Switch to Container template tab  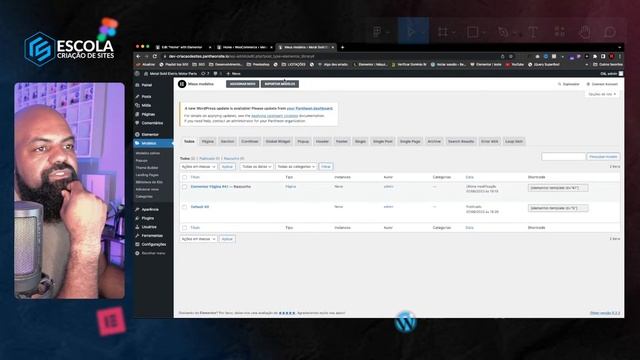pos(250,141)
